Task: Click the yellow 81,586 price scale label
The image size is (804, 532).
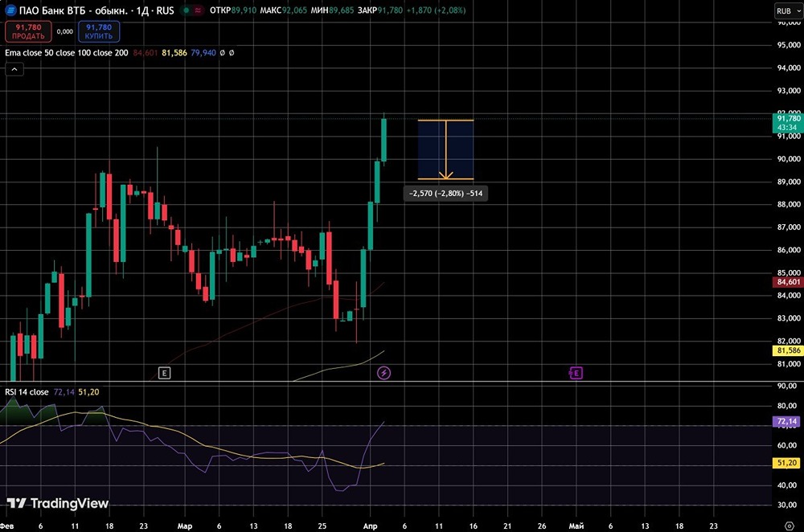Action: (788, 350)
